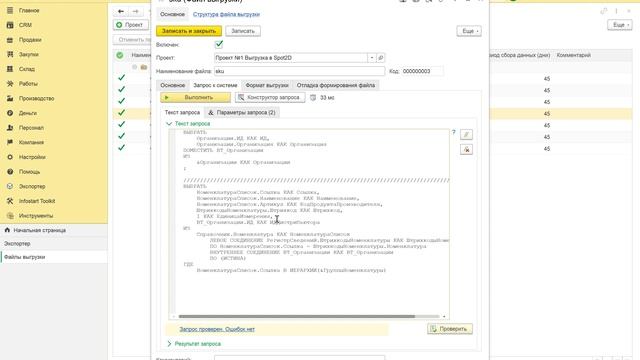Open Infostart Toolkit section

(x=37, y=201)
